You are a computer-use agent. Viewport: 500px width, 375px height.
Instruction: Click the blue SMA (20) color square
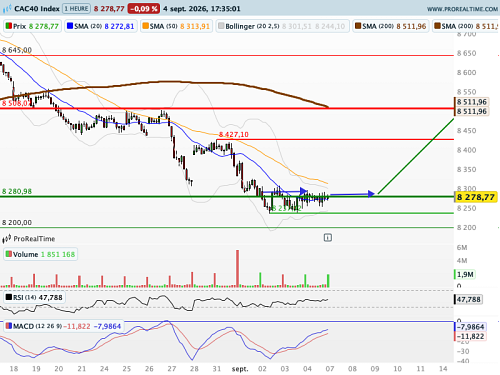pos(70,26)
